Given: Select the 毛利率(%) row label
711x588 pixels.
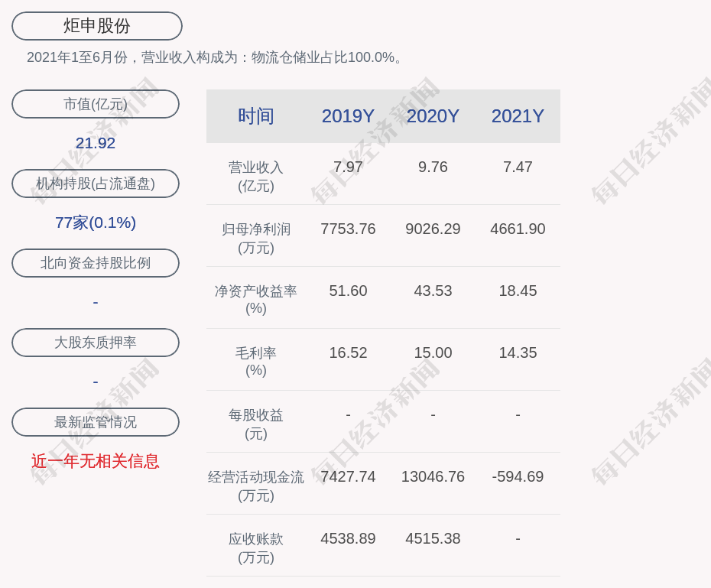Looking at the screenshot, I should pyautogui.click(x=256, y=362).
